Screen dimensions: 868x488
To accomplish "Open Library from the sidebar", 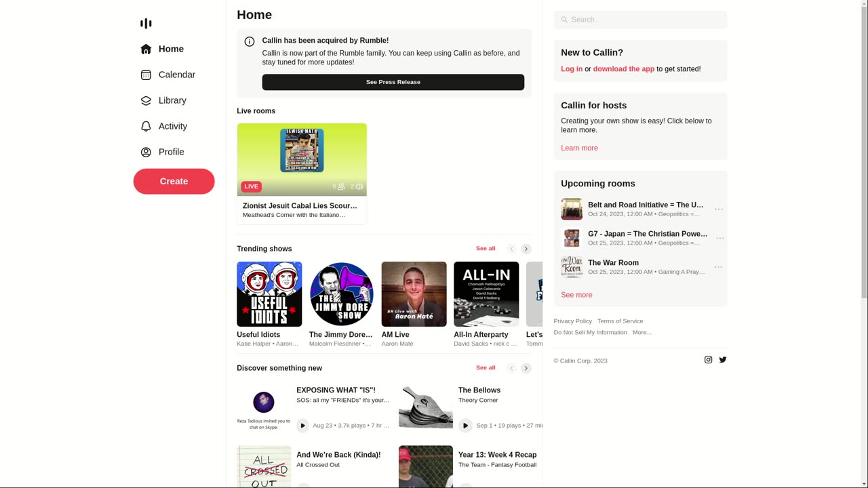I will coord(172,100).
